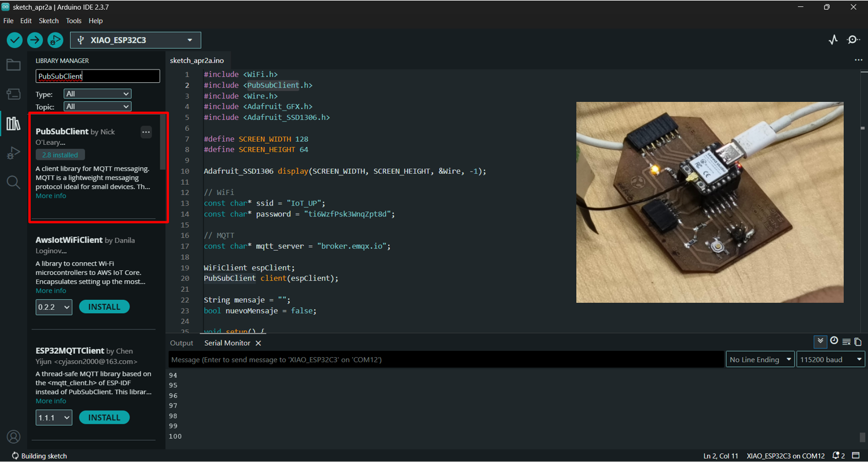Open the Type filter dropdown
Viewport: 868px width, 462px height.
coord(98,94)
